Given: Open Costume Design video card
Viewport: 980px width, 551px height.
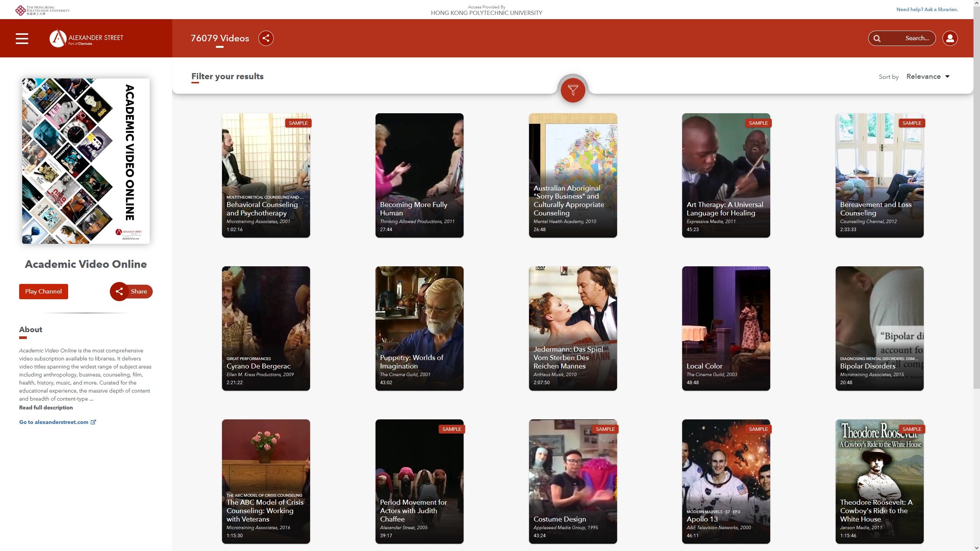Looking at the screenshot, I should point(573,481).
